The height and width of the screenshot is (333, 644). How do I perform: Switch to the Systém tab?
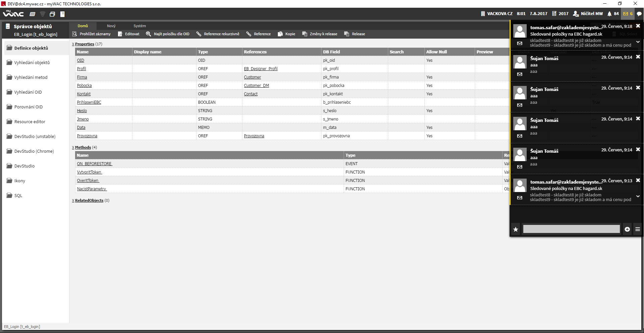[x=139, y=26]
